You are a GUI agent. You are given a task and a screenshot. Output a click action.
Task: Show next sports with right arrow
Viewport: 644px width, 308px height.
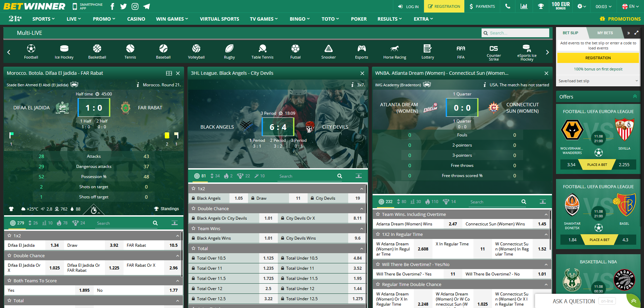click(547, 52)
